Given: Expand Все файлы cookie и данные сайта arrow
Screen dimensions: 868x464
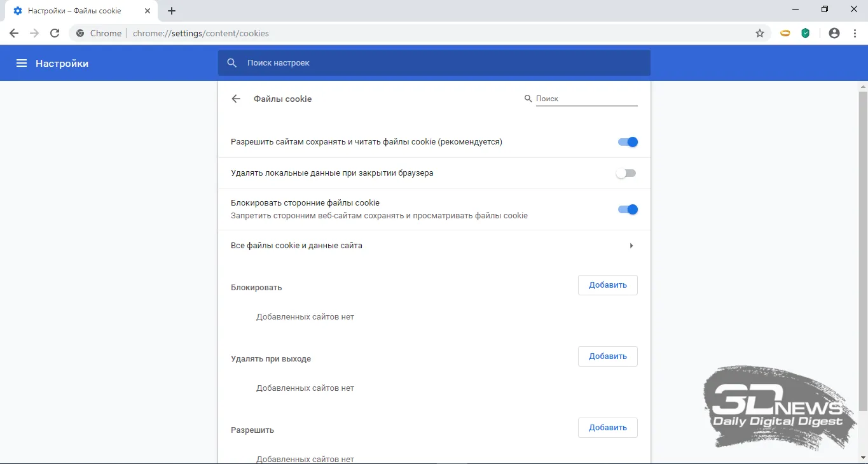Looking at the screenshot, I should 631,246.
